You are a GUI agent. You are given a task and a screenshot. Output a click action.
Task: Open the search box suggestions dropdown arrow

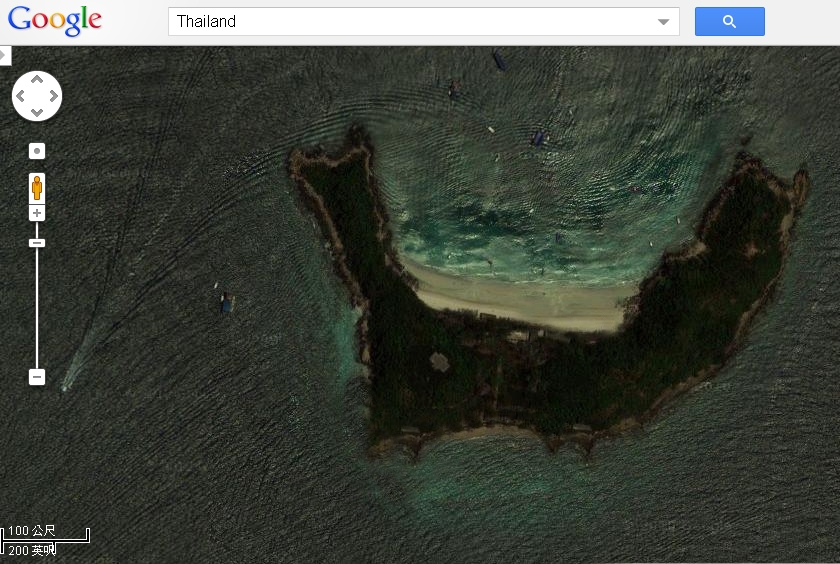click(663, 22)
